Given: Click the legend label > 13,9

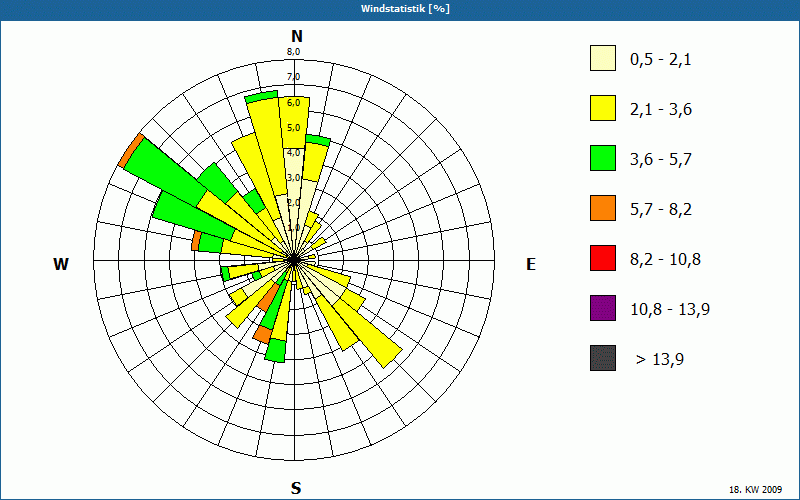Looking at the screenshot, I should click(x=660, y=360).
